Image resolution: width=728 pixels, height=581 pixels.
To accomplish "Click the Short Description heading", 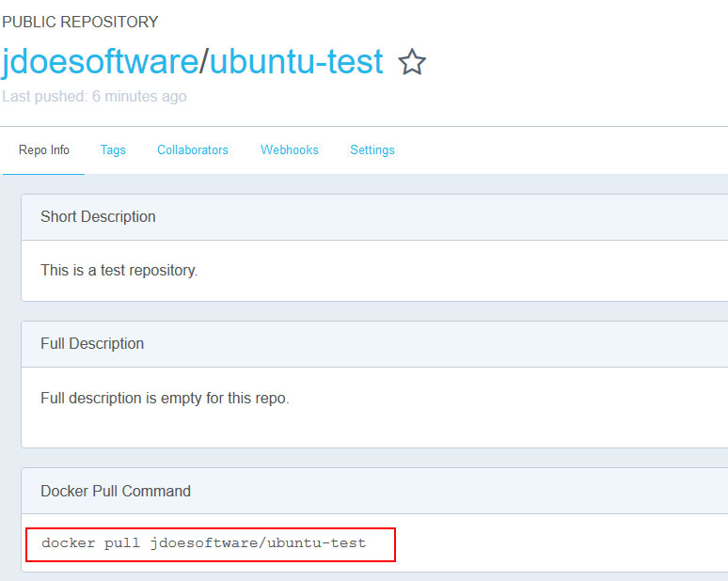I will (x=98, y=217).
